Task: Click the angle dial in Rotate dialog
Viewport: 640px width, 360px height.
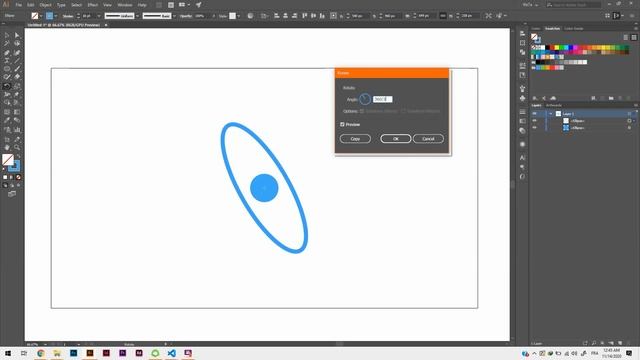Action: click(365, 99)
